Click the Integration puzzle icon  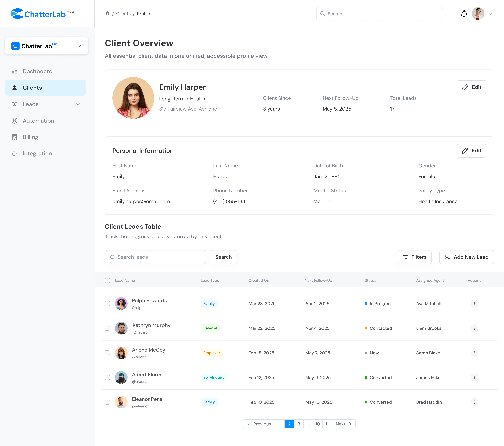click(15, 153)
